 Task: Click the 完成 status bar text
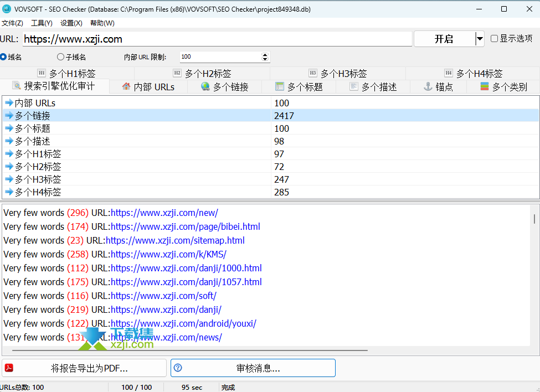[x=228, y=387]
